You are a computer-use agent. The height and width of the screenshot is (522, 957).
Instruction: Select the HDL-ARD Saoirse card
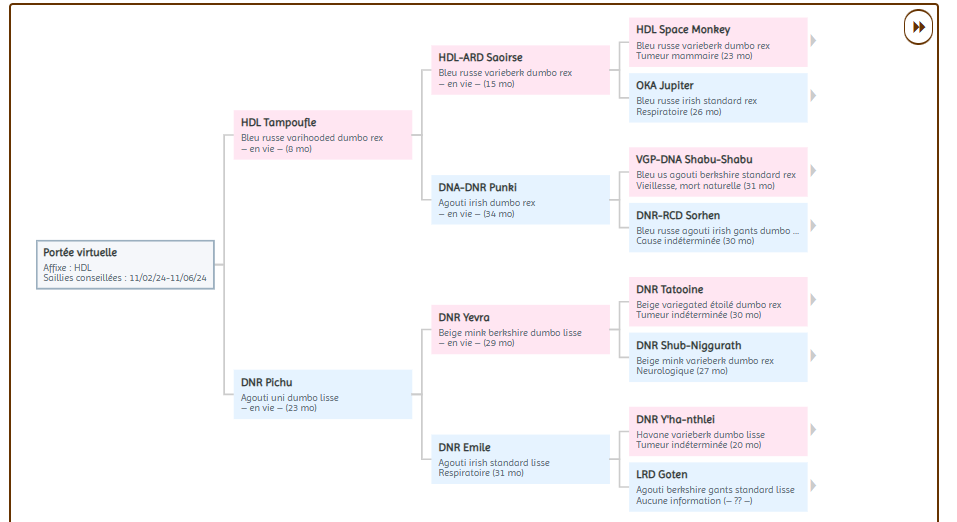coord(520,70)
